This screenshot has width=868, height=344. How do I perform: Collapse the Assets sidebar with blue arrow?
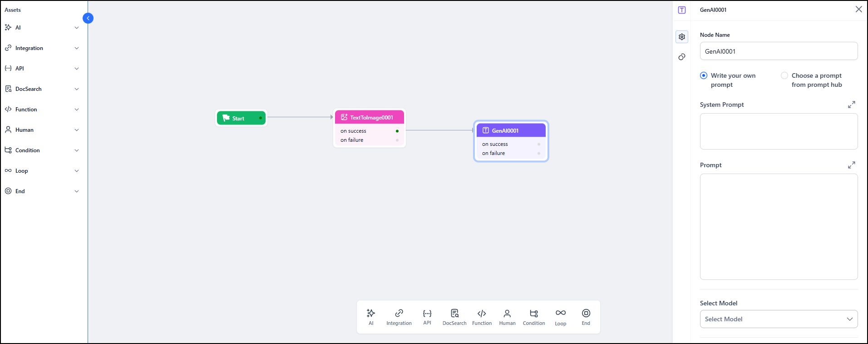coord(88,18)
